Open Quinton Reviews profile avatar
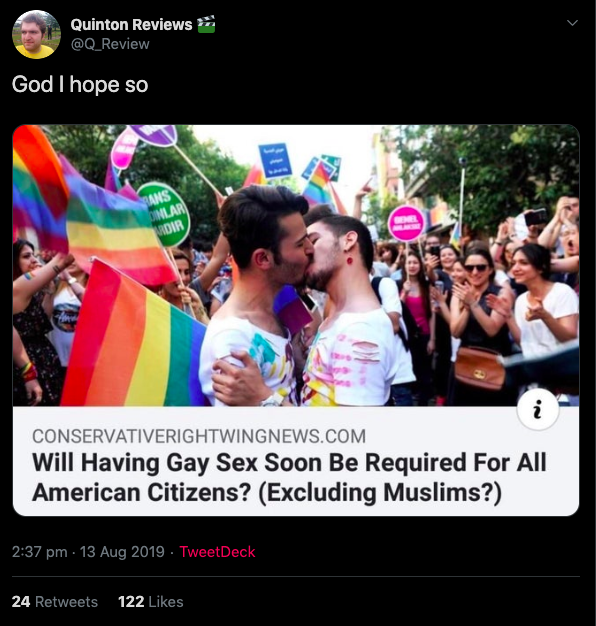Viewport: 596px width, 626px height. click(x=36, y=35)
